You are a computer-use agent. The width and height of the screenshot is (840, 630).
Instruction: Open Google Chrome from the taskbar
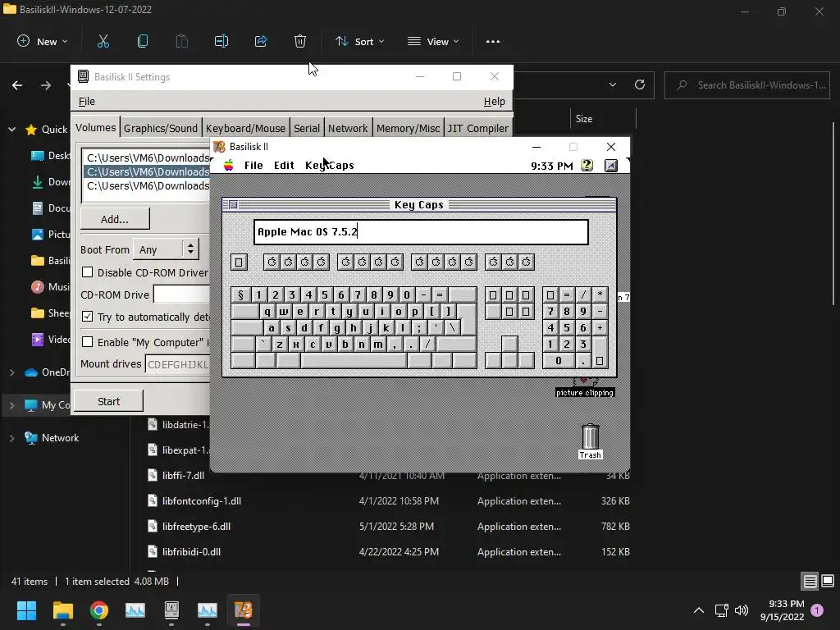point(98,609)
